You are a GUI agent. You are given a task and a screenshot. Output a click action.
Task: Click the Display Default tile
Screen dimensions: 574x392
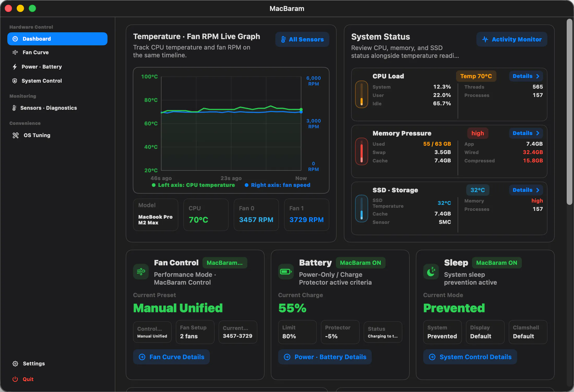click(x=485, y=332)
